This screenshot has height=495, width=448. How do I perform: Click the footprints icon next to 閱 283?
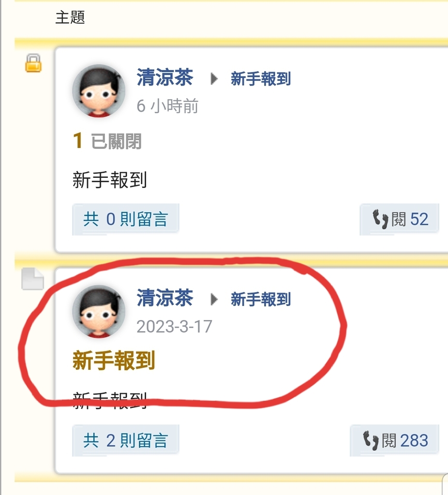tap(371, 440)
